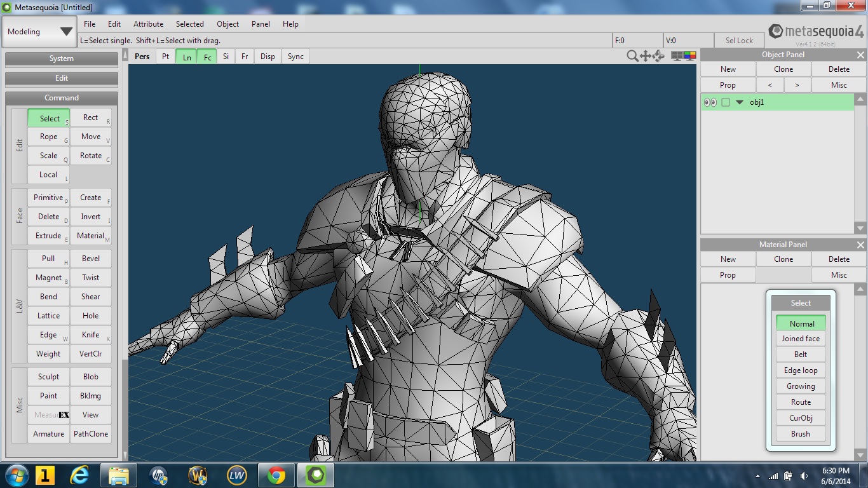
Task: Click the Object Panel scroll-up arrow
Action: pos(860,99)
